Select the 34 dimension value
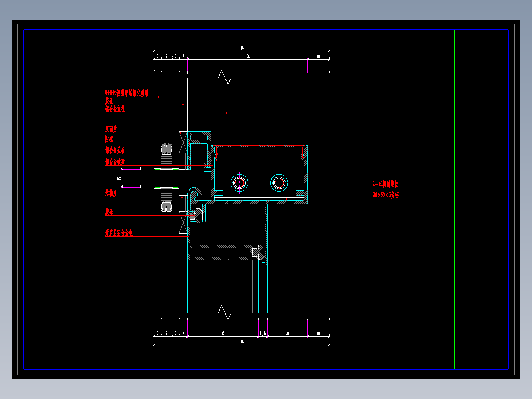This screenshot has height=399, width=532. 287,333
